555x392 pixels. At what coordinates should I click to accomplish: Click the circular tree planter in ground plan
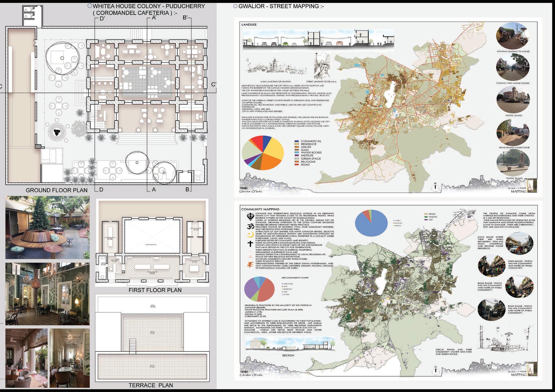click(x=57, y=132)
